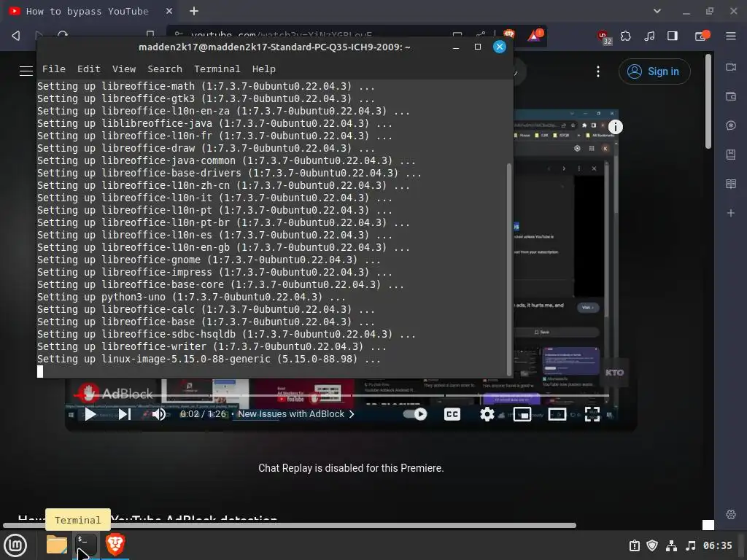Play the YouTube video
747x560 pixels.
pos(90,414)
